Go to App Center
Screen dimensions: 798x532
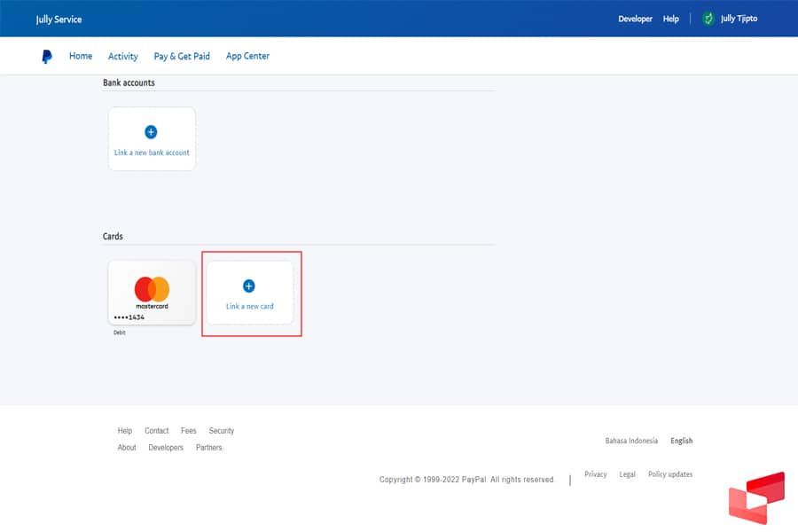pos(247,56)
